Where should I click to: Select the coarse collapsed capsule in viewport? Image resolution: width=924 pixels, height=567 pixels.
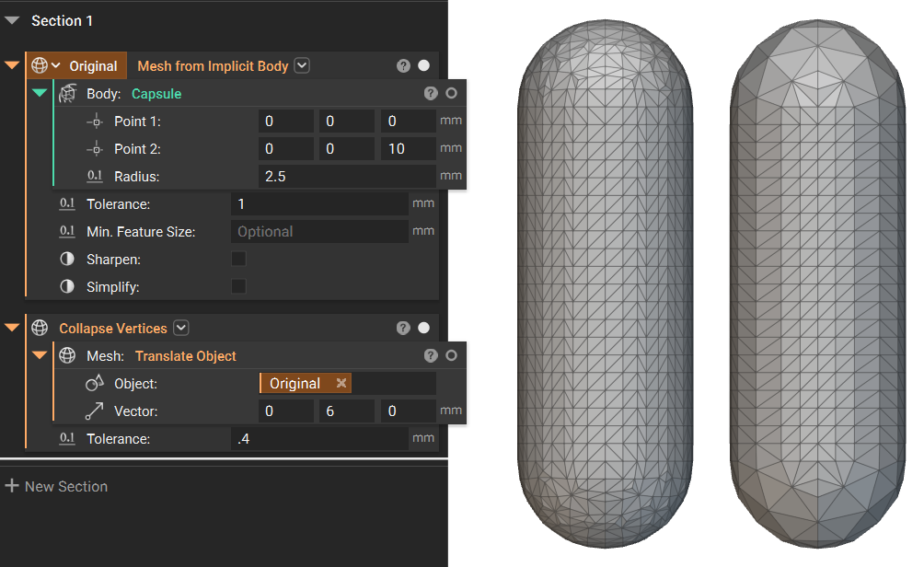817,283
